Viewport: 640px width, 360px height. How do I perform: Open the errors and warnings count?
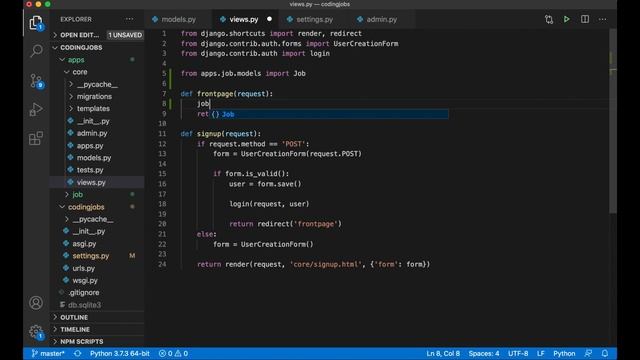tap(173, 353)
